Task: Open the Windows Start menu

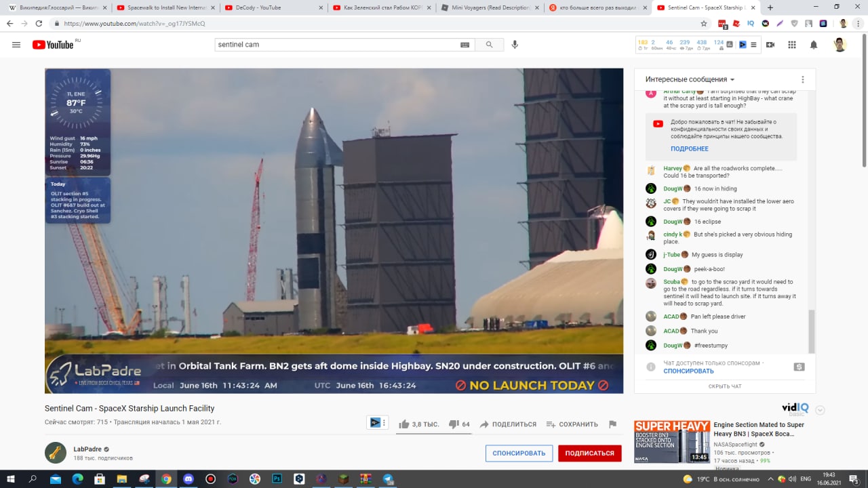Action: [x=10, y=479]
